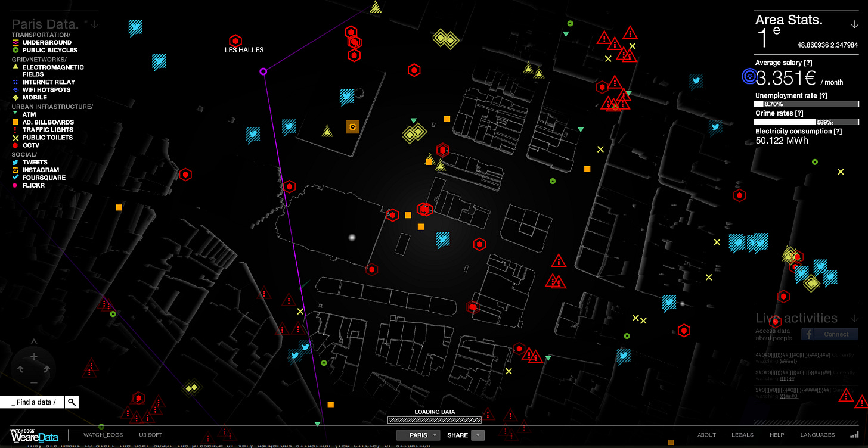Zoom in with the plus control
This screenshot has width=868, height=448.
(x=34, y=357)
